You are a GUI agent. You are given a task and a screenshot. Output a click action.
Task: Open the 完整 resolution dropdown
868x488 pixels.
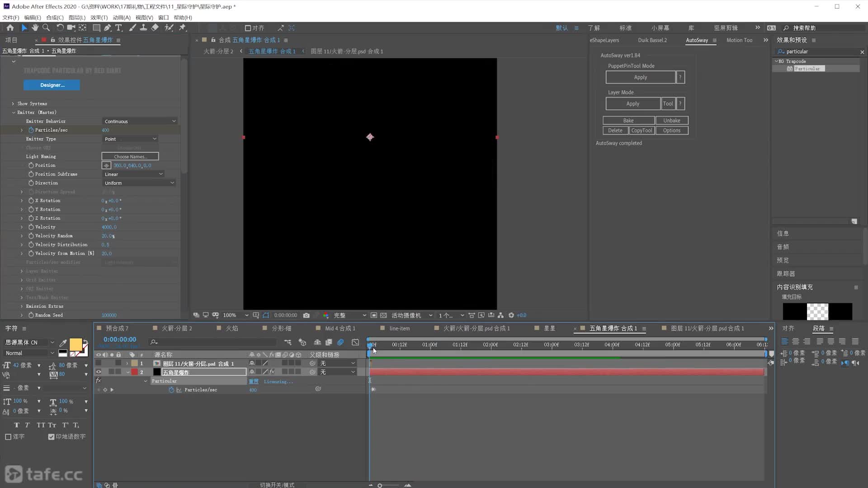tap(349, 315)
